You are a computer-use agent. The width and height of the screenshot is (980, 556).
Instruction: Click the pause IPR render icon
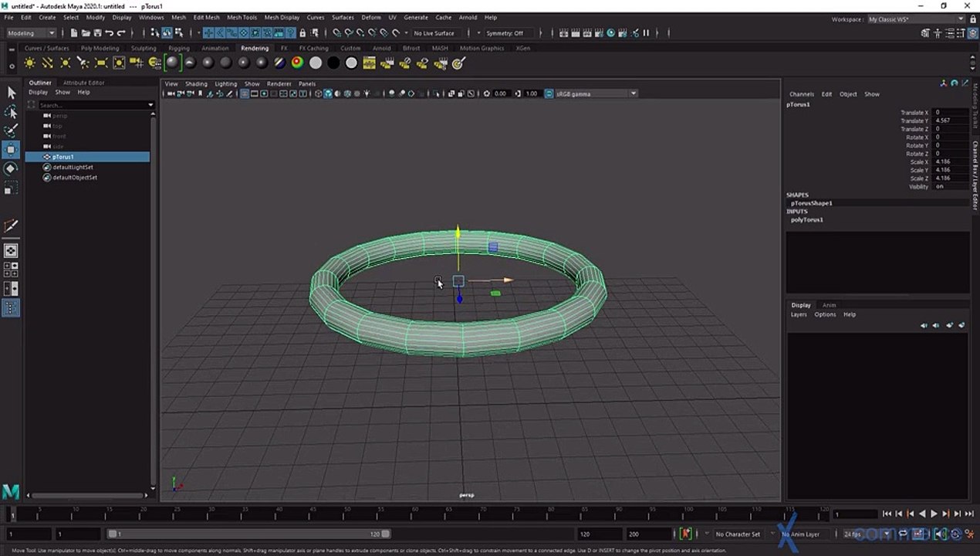coord(646,33)
